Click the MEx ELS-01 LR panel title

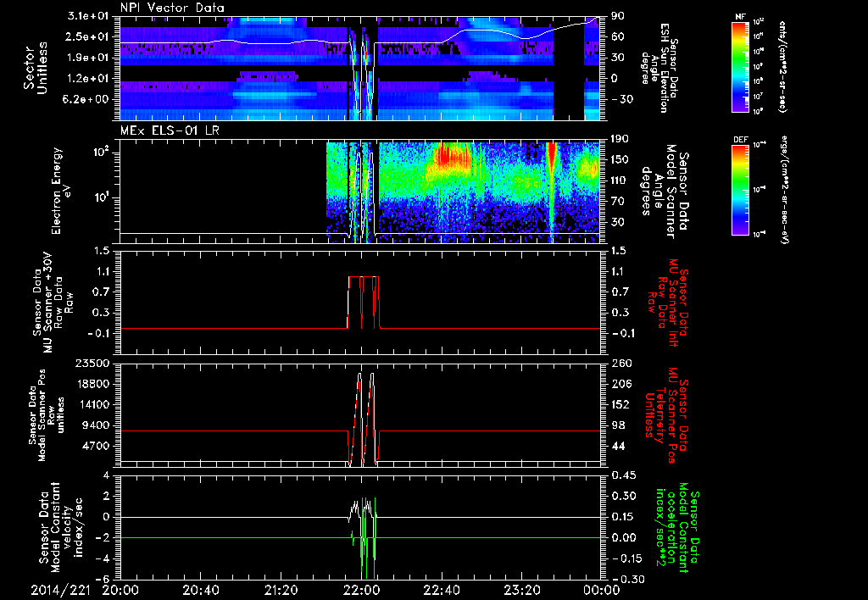[x=171, y=131]
